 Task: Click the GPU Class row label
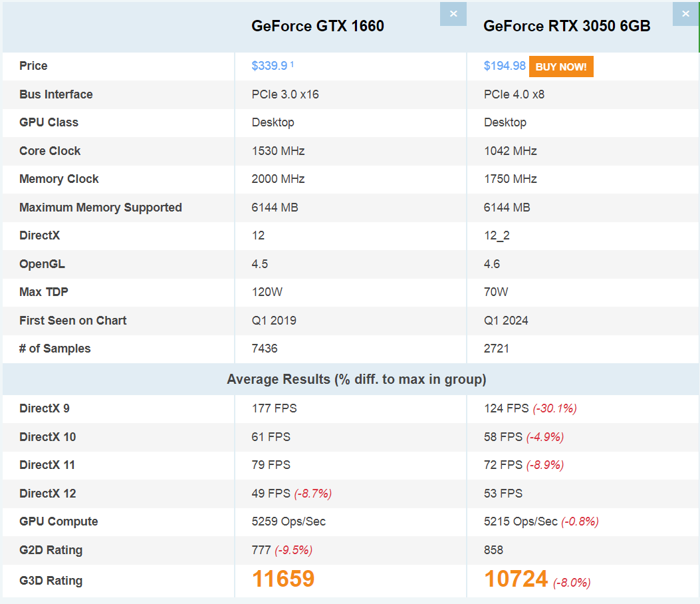(49, 122)
